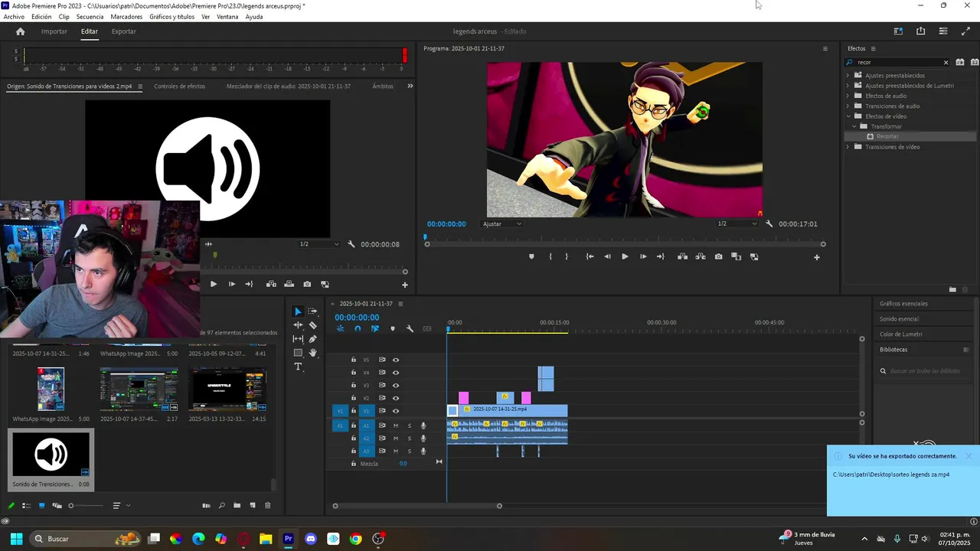The image size is (980, 551).
Task: Open the workspaces icon in header
Action: coord(898,31)
